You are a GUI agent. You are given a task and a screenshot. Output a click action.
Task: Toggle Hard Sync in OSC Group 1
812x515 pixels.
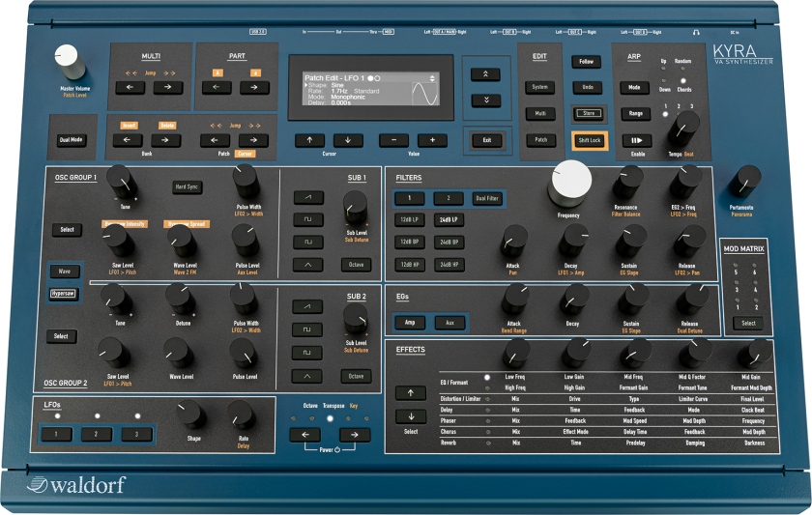click(x=187, y=186)
